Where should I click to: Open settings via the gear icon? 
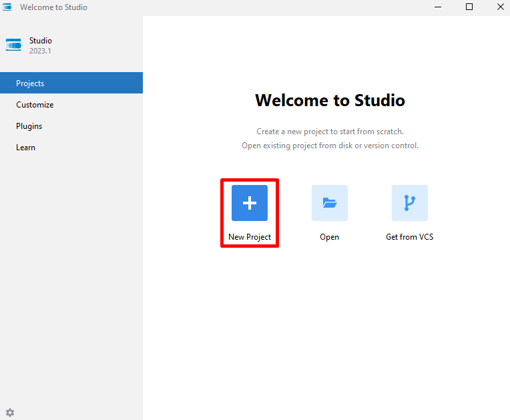[10, 413]
